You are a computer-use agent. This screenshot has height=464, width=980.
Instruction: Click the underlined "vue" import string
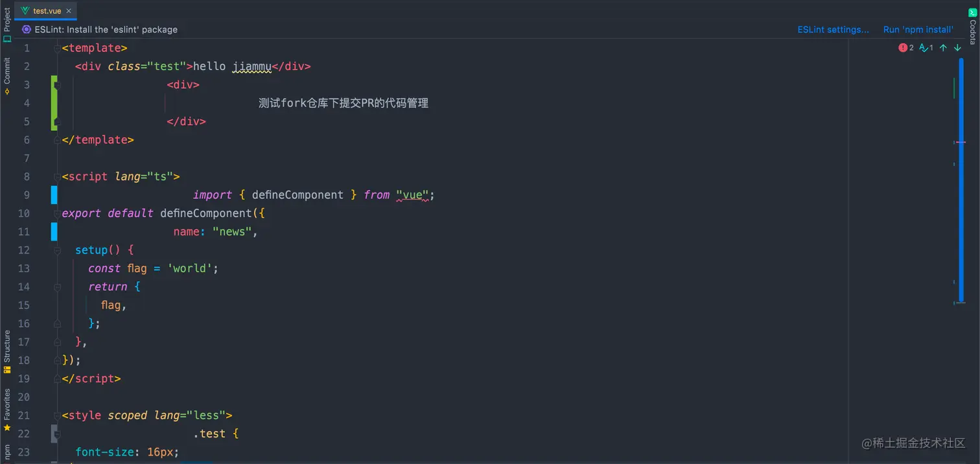[412, 195]
